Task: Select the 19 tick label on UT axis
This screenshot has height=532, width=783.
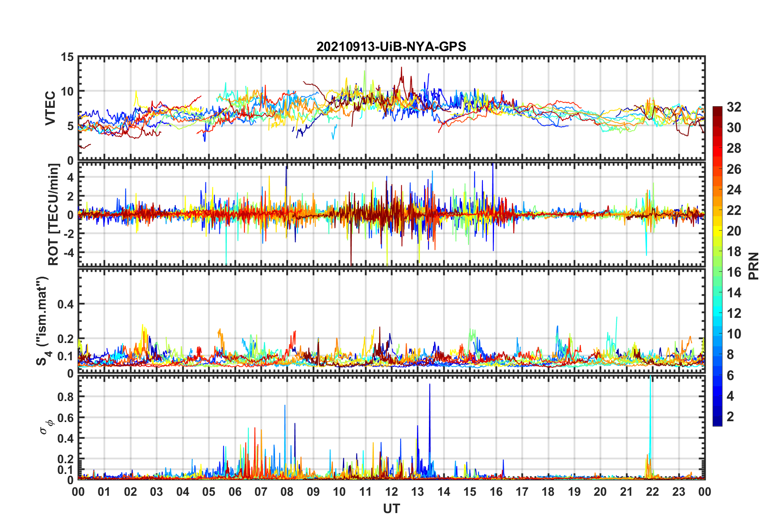Action: (574, 492)
